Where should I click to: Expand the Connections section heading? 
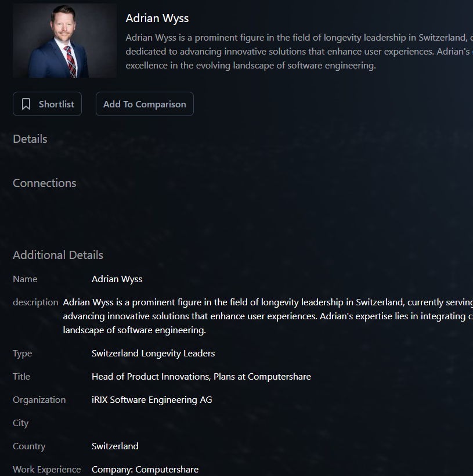point(45,183)
